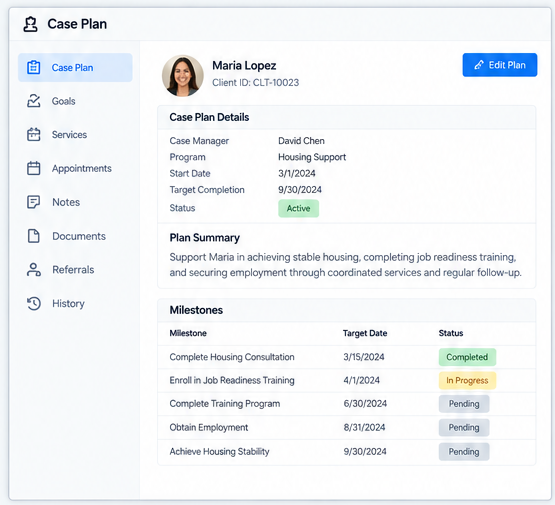Click the Status column header in Milestones
Viewport: 555px width, 505px height.
[x=451, y=333]
